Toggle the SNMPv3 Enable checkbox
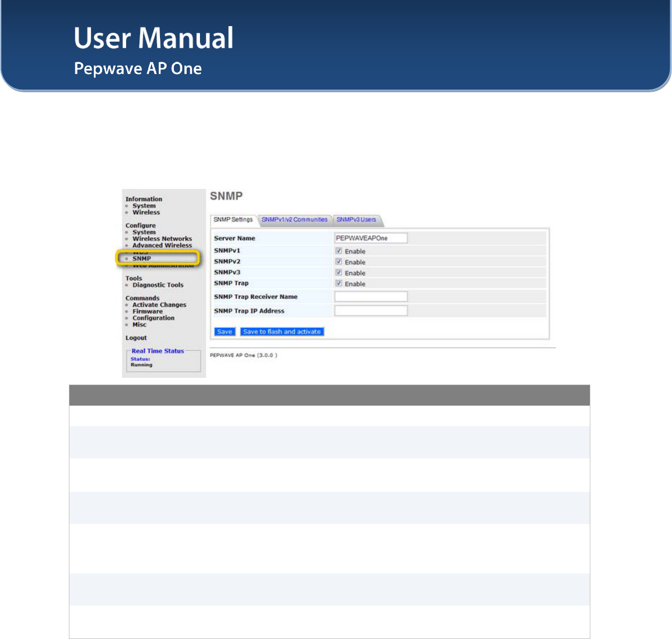672x639 pixels. pyautogui.click(x=339, y=273)
